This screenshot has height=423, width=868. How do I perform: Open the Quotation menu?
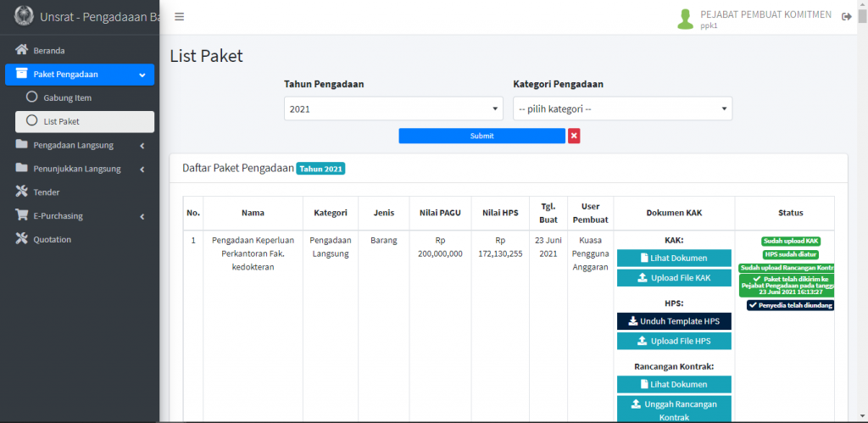tap(52, 240)
